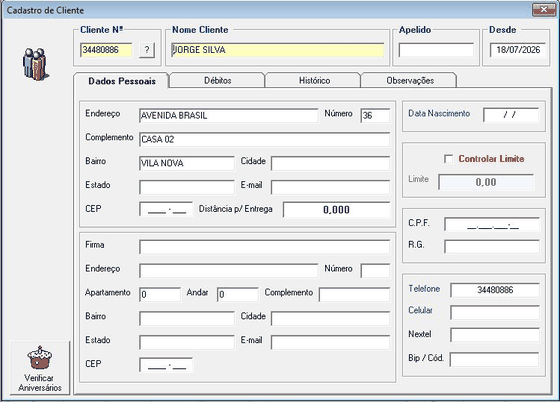Focus the Apelido input field
Viewport: 560px width, 402px height.
[x=436, y=50]
